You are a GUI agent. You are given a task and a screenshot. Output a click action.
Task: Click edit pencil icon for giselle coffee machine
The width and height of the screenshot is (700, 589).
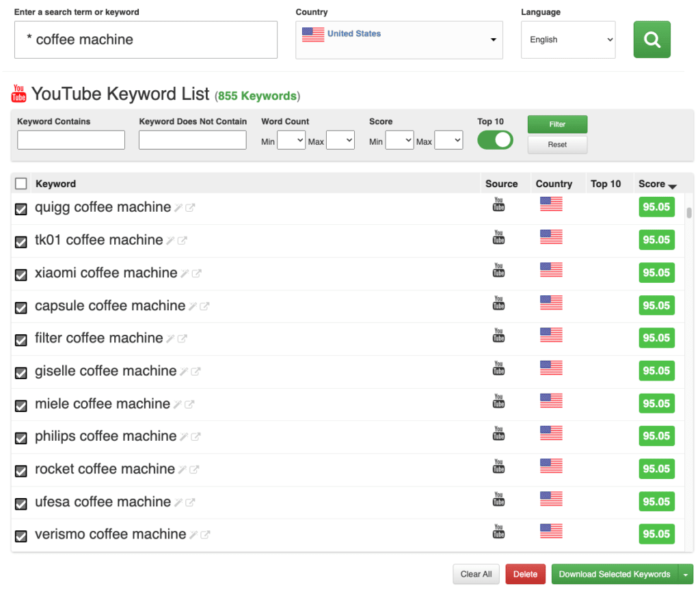coord(183,372)
